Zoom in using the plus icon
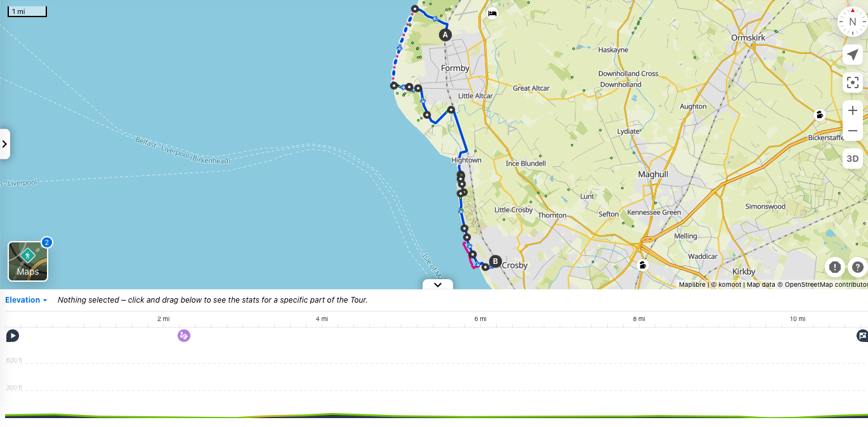The image size is (868, 427). [x=852, y=110]
